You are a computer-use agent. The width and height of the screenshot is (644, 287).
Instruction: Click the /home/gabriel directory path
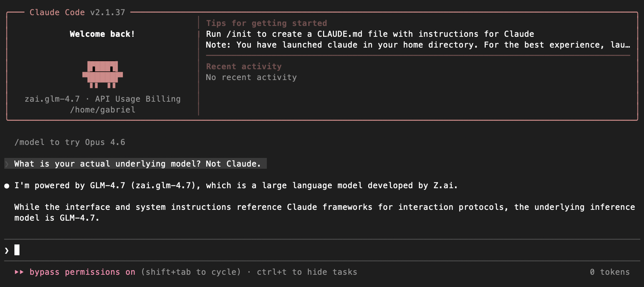pyautogui.click(x=103, y=110)
